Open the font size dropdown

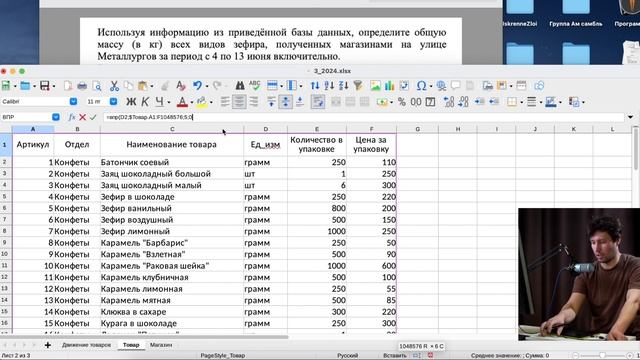(113, 101)
